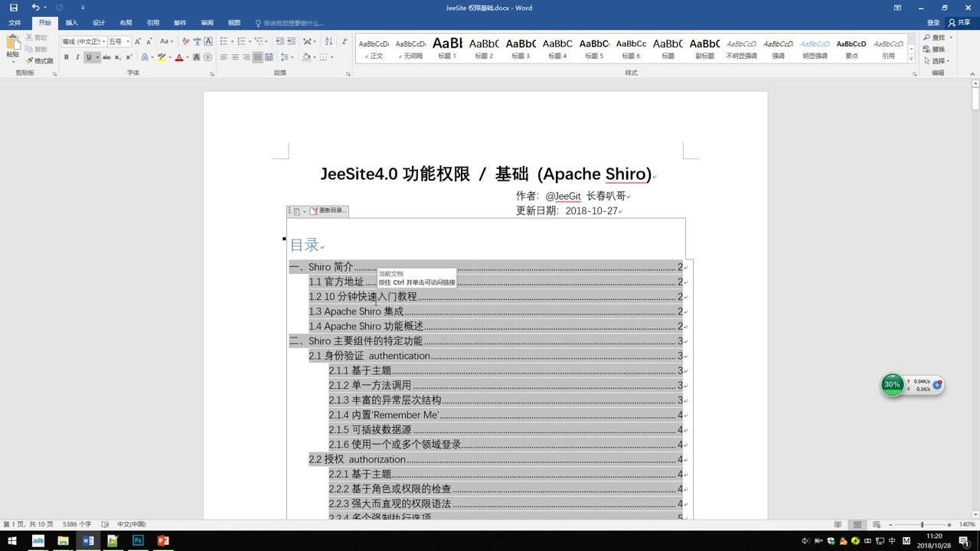The image size is (980, 551).
Task: Switch to the 插入 (Insert) tab
Action: coord(71,23)
